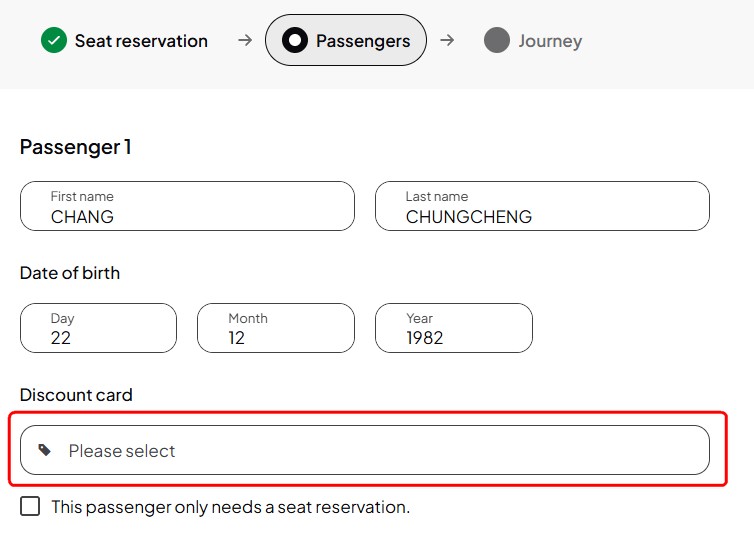The height and width of the screenshot is (536, 754).
Task: Click the arrow between Seat reservation and Passengers
Action: point(245,40)
